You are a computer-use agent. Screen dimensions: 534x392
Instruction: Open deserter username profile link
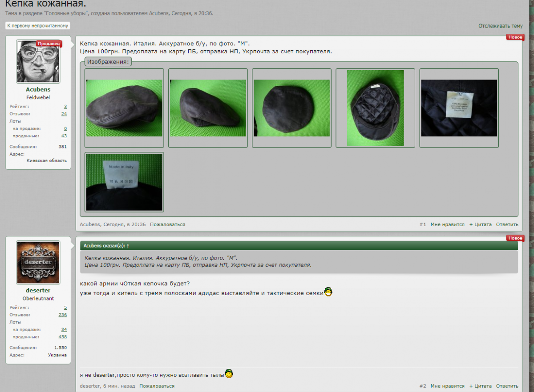38,291
